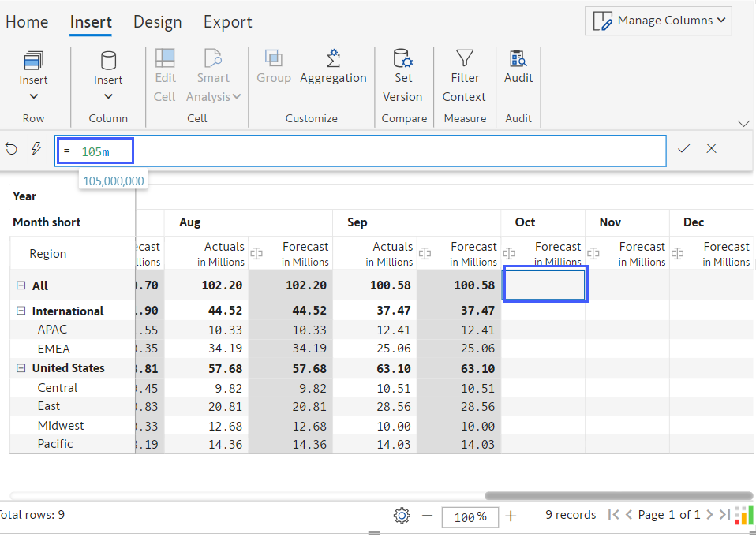This screenshot has width=756, height=537.
Task: Confirm formula with the checkmark icon
Action: [x=683, y=149]
